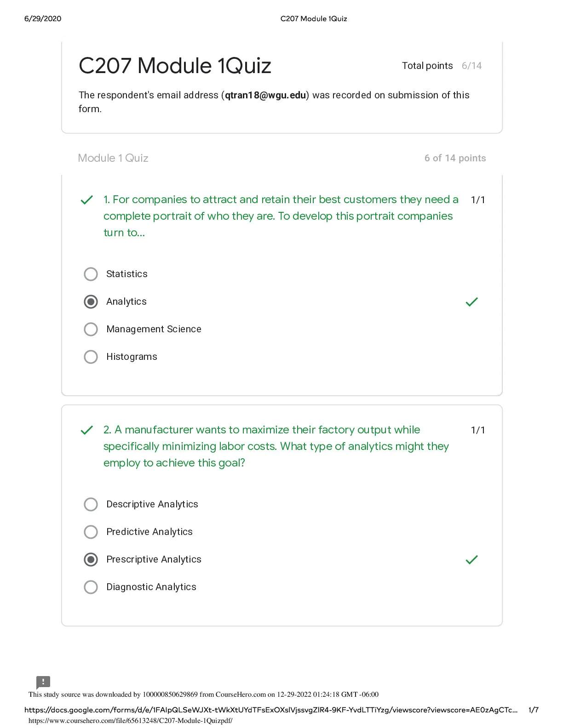Click the correct-answer checkmark next to Prescriptive Analytics
This screenshot has width=563, height=728.
tap(472, 560)
